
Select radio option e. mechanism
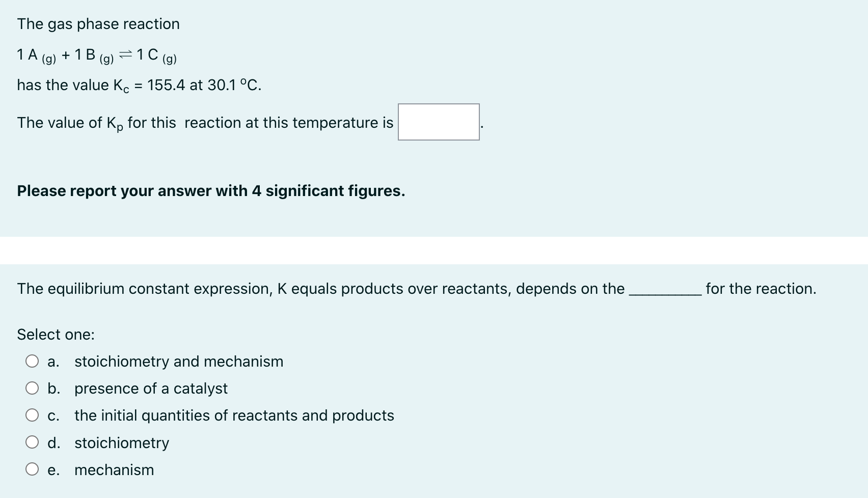pyautogui.click(x=33, y=468)
